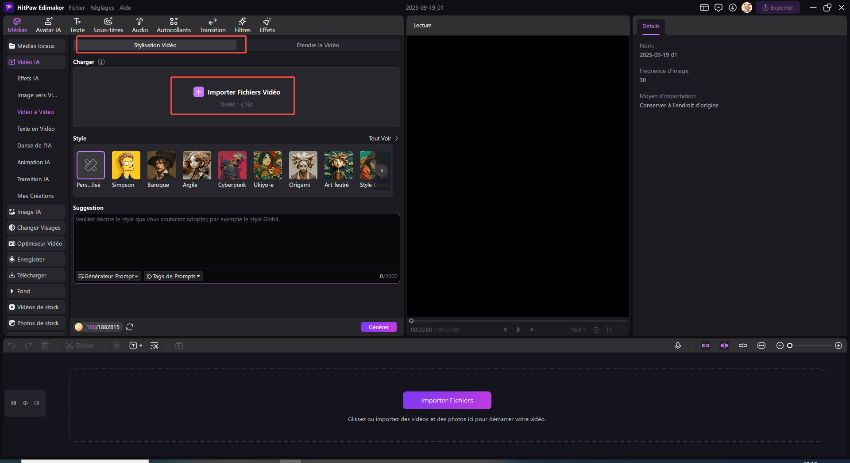The image size is (850, 463).
Task: Open the Sous-titres tool
Action: pos(108,25)
